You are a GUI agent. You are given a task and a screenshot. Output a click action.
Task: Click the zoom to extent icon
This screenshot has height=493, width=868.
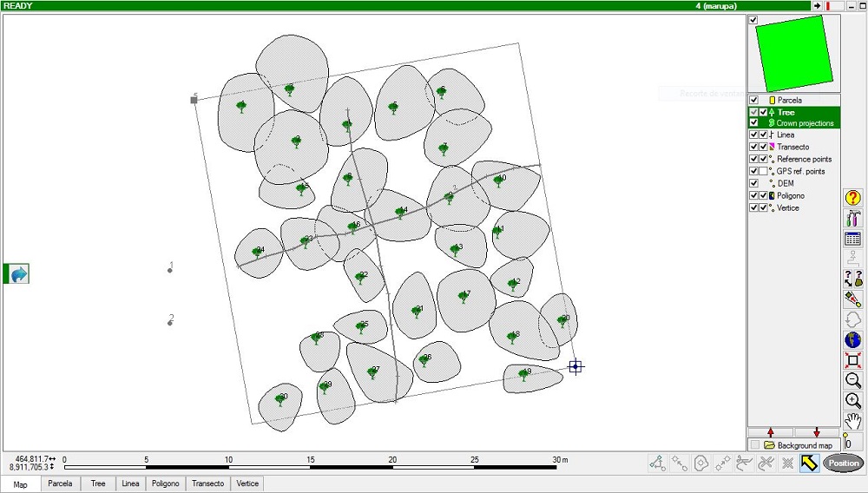point(853,360)
